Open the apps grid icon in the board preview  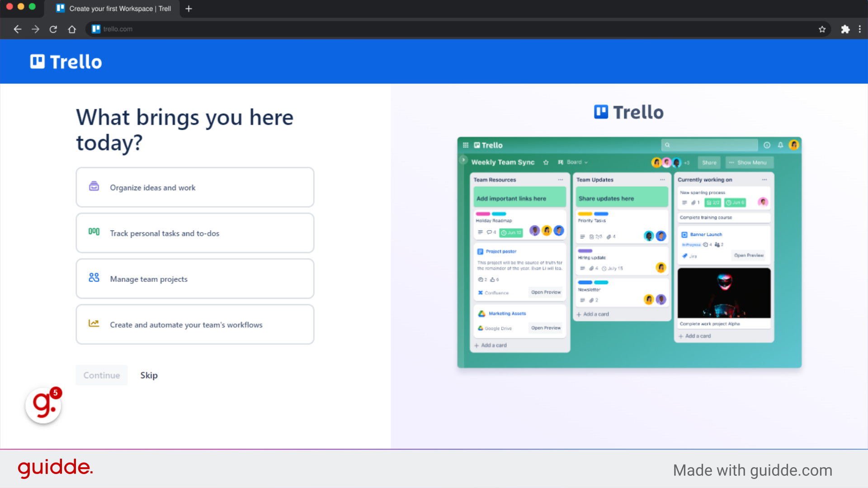tap(465, 145)
